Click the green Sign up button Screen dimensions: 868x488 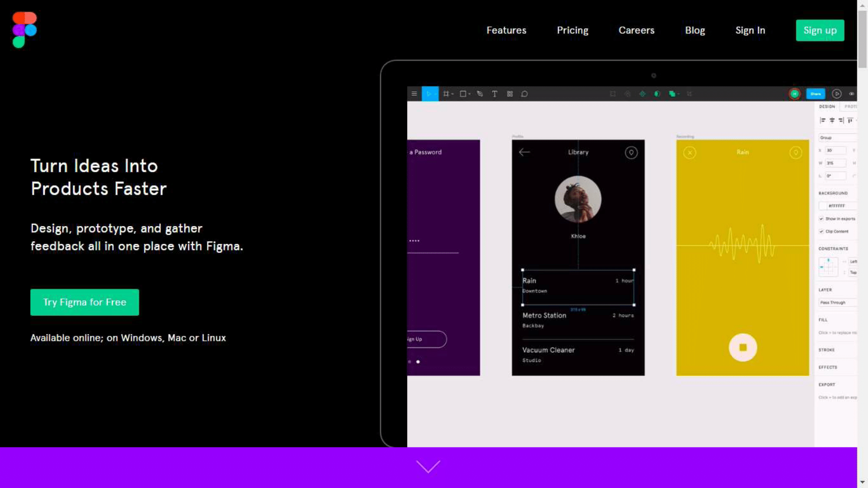(820, 30)
